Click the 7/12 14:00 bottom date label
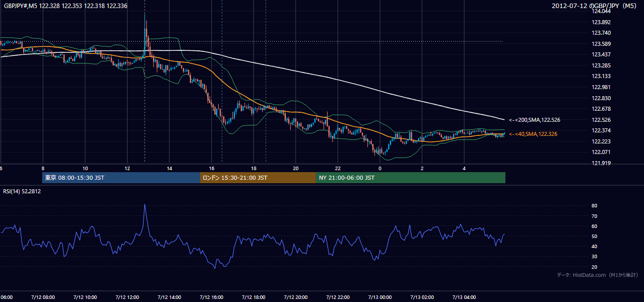Screen dimensions: 644x302 [169, 297]
